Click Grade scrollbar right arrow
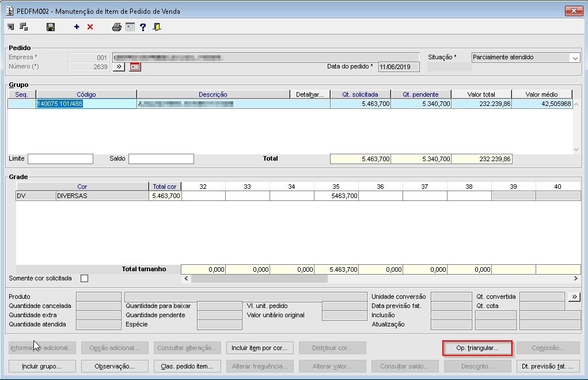Screen dimensions: 588x380 pyautogui.click(x=576, y=279)
